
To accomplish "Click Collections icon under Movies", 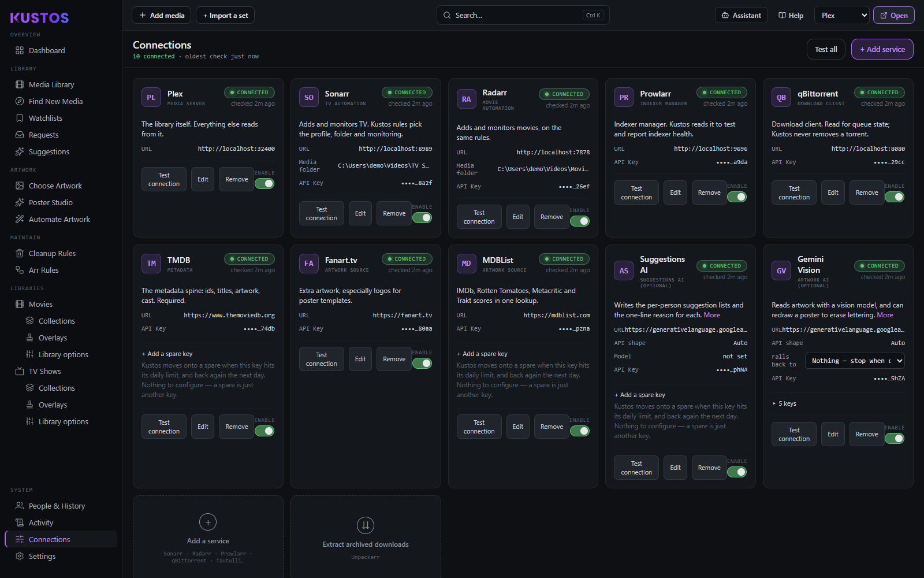I will point(29,321).
